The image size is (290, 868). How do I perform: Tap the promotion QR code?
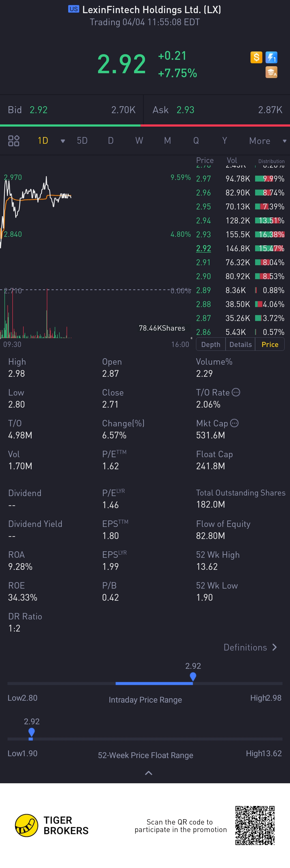click(x=255, y=826)
